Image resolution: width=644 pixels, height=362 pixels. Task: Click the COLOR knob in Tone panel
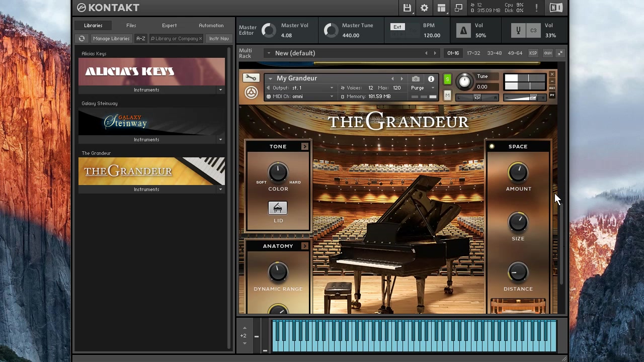pyautogui.click(x=278, y=172)
